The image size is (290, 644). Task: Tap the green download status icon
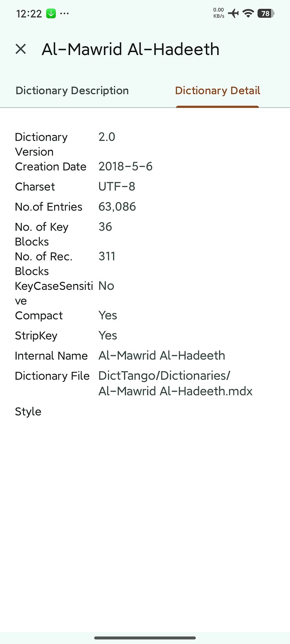tap(50, 13)
